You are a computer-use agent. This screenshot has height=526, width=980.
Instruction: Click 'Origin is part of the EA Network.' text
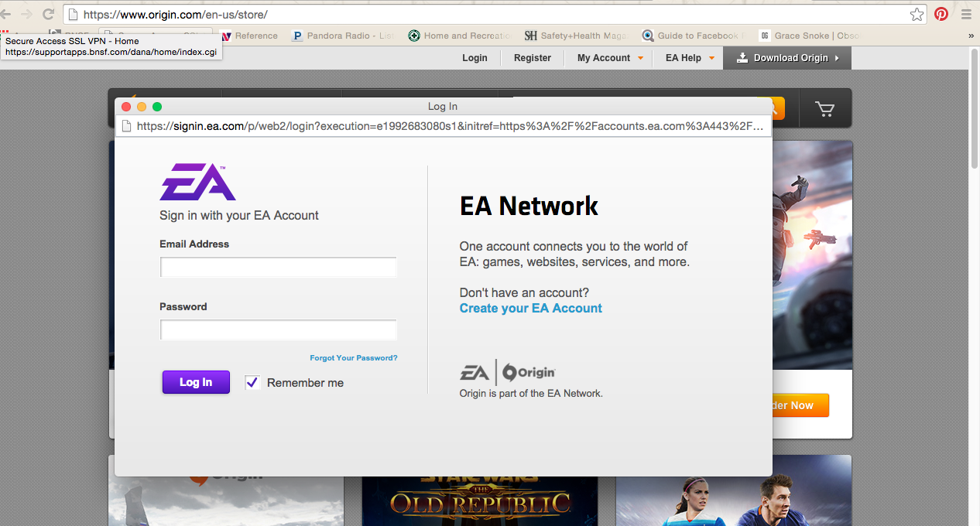point(531,393)
